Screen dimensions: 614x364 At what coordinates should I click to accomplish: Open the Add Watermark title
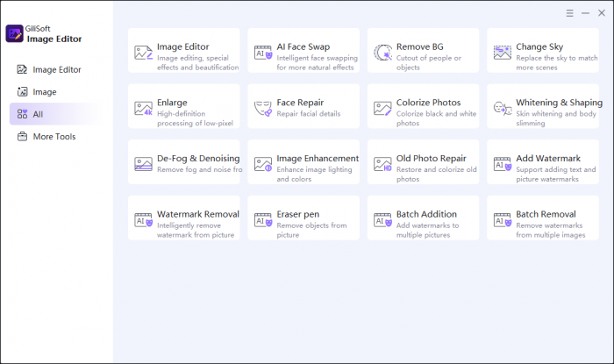click(x=548, y=159)
